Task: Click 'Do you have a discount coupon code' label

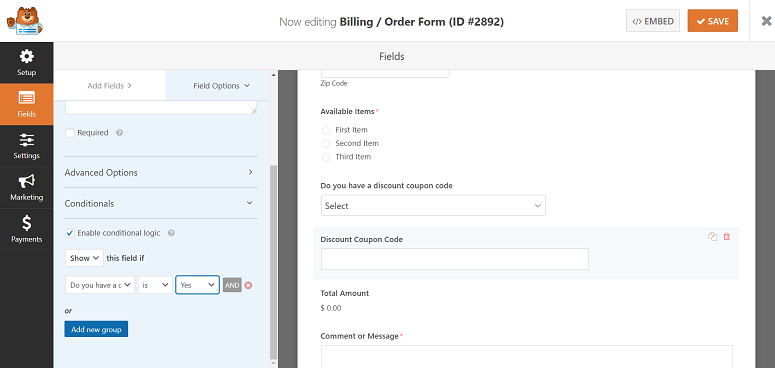Action: [x=387, y=186]
